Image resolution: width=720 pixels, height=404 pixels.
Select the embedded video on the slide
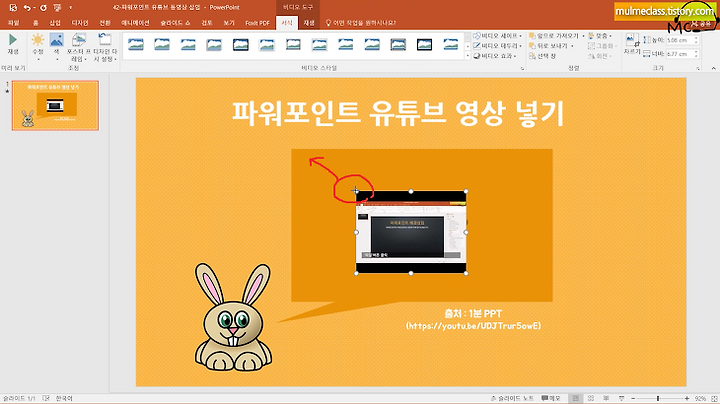pos(411,232)
